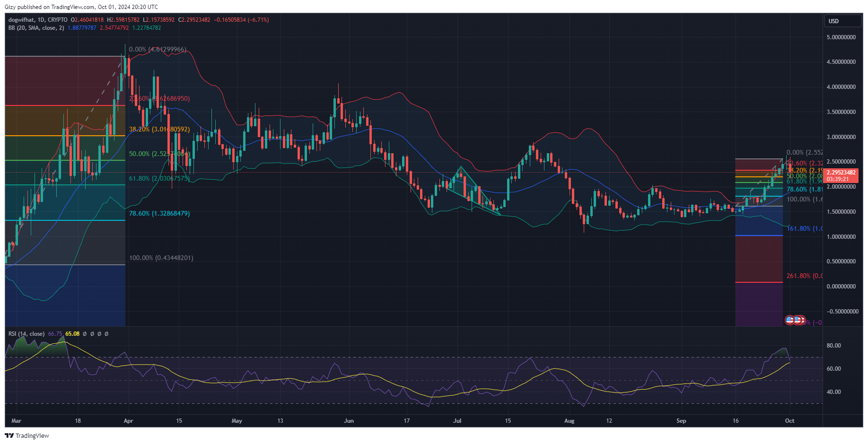Open the USD currency selector
This screenshot has width=868, height=444.
click(843, 21)
